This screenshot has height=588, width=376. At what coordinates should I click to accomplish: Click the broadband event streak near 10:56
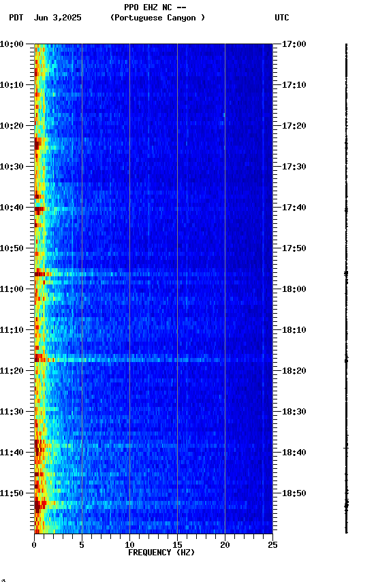click(153, 274)
